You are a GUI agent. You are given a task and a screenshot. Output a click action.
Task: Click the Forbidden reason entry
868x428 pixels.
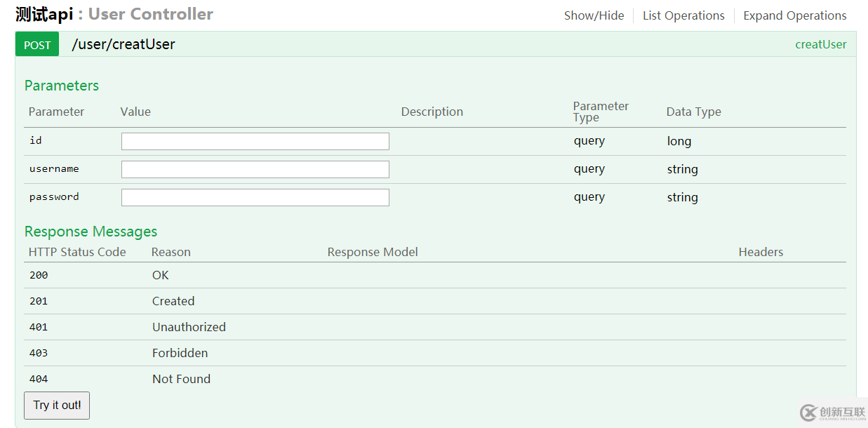(x=180, y=353)
